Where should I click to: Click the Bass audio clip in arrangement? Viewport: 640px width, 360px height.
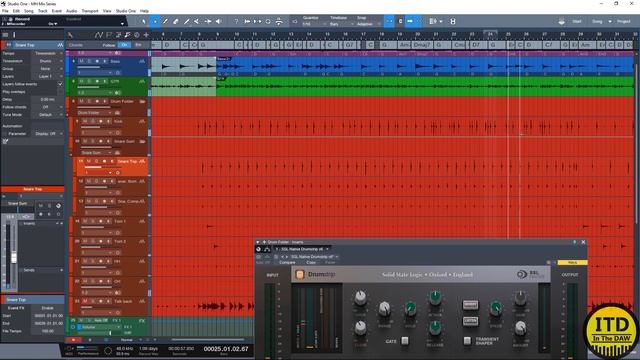point(424,66)
